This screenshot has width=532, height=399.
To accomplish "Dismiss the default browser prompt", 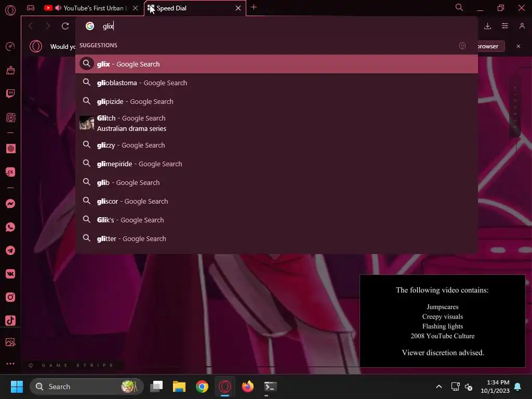I will point(518,46).
